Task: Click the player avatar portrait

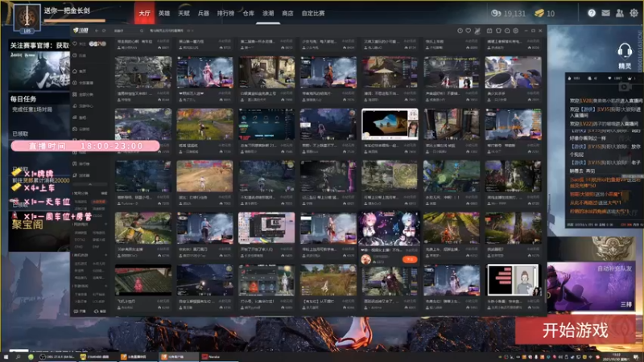Action: 27,18
